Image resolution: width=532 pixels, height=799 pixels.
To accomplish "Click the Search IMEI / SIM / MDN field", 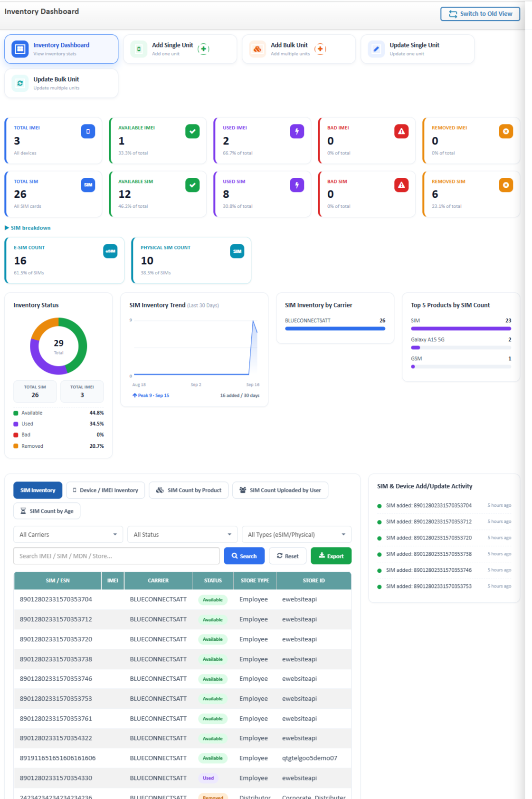I will [116, 556].
